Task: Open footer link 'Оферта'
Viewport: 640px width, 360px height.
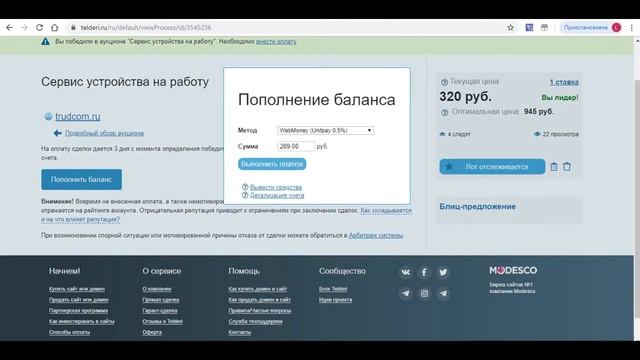Action: point(152,332)
